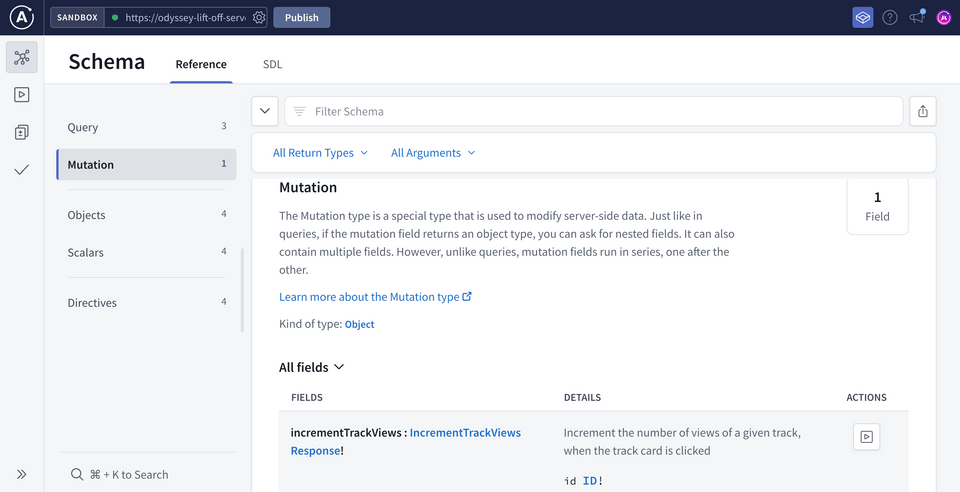Open the help question mark icon
Screen dimensions: 960x492
pos(890,18)
